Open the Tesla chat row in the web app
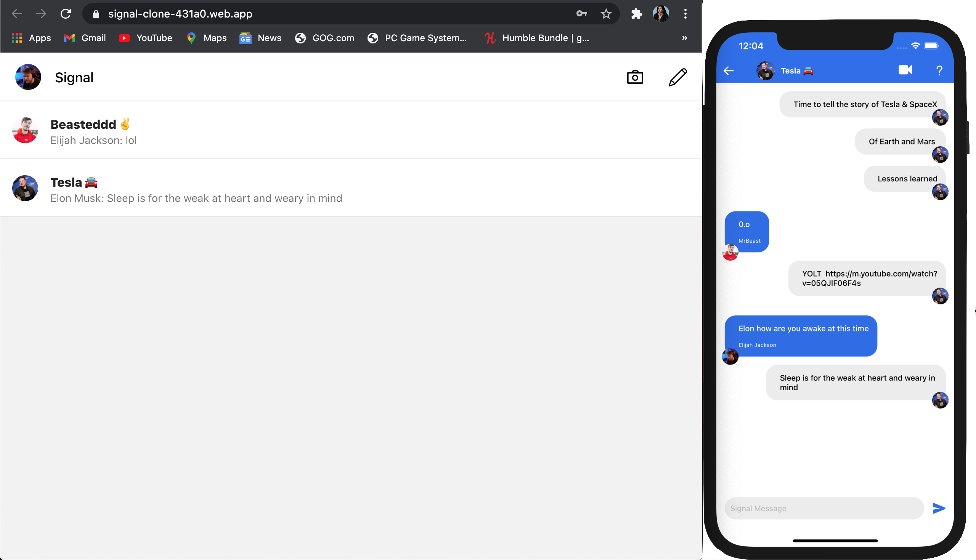 point(351,188)
